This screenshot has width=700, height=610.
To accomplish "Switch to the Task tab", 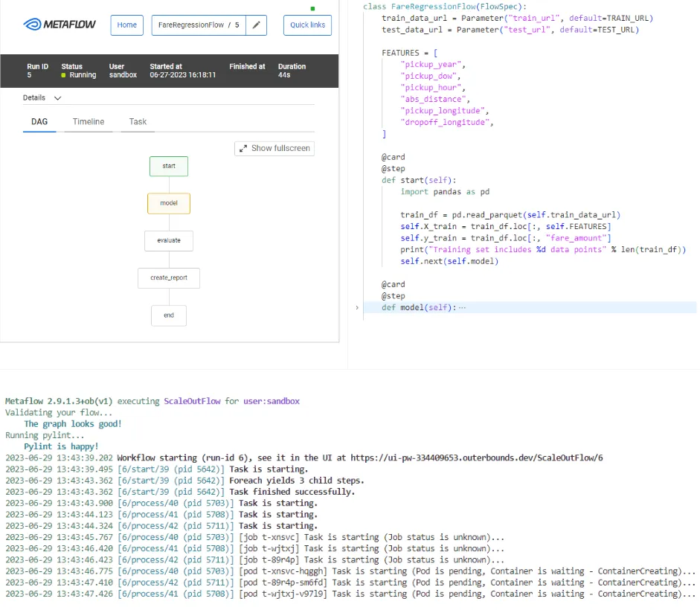I will click(x=137, y=121).
